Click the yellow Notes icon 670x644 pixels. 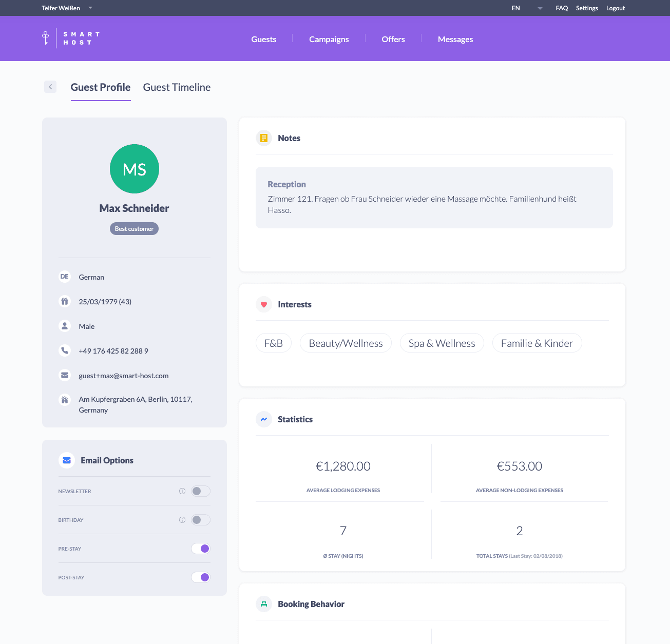(x=264, y=138)
